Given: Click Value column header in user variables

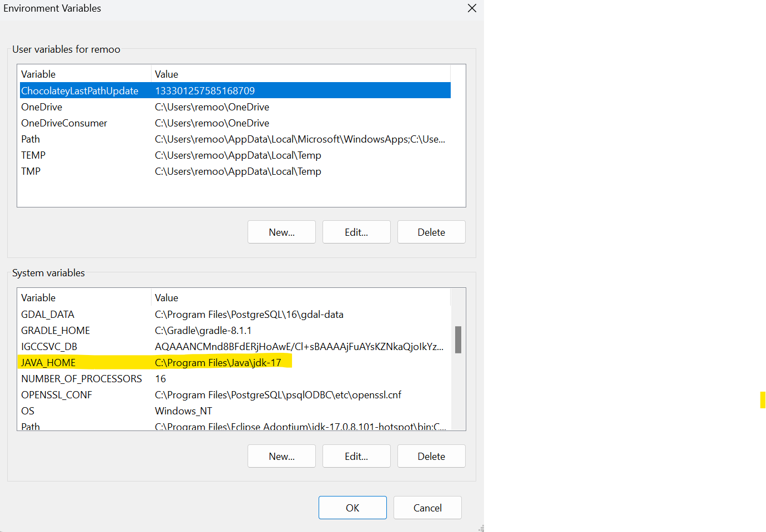Looking at the screenshot, I should tap(301, 74).
